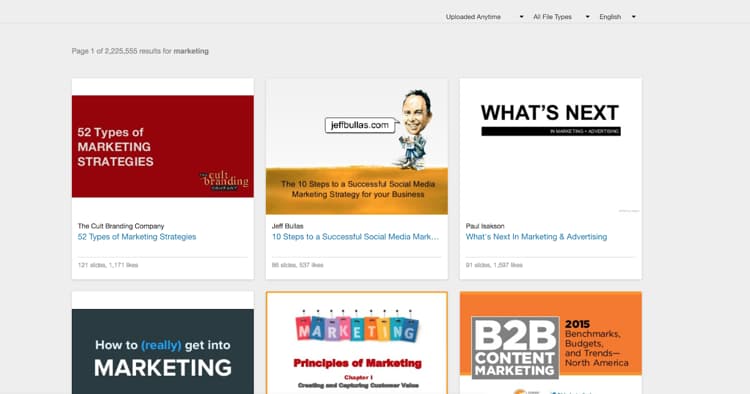
Task: Open the English language dropdown
Action: [617, 17]
